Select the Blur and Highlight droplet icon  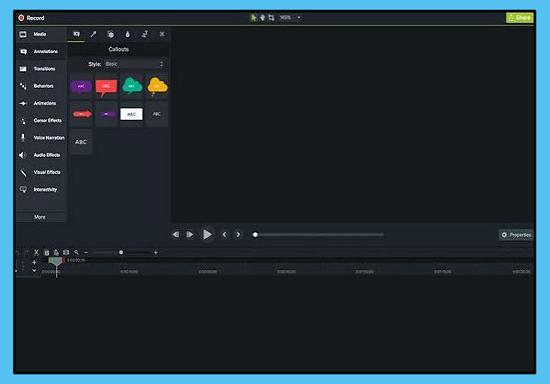tap(128, 34)
